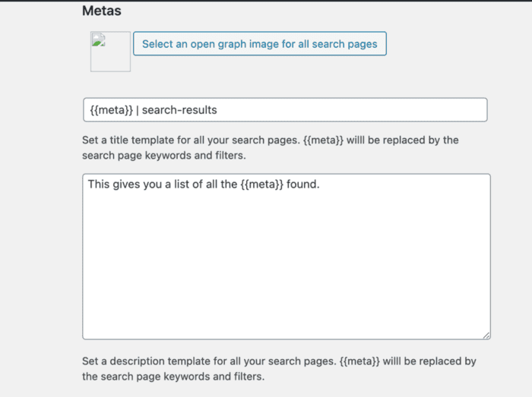Place cursor on 'search-results' in title field
532x397 pixels.
click(179, 110)
